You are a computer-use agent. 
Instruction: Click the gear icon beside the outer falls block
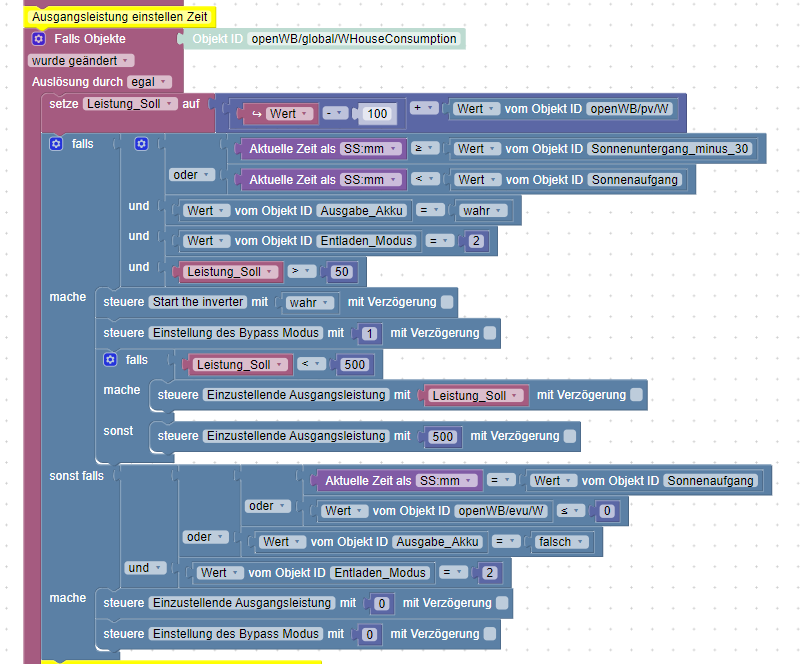pyautogui.click(x=56, y=144)
